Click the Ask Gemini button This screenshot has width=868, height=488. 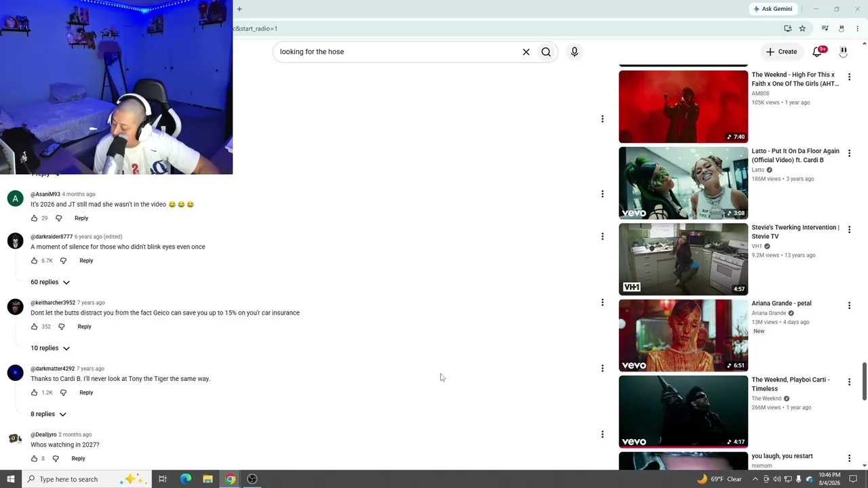(772, 9)
